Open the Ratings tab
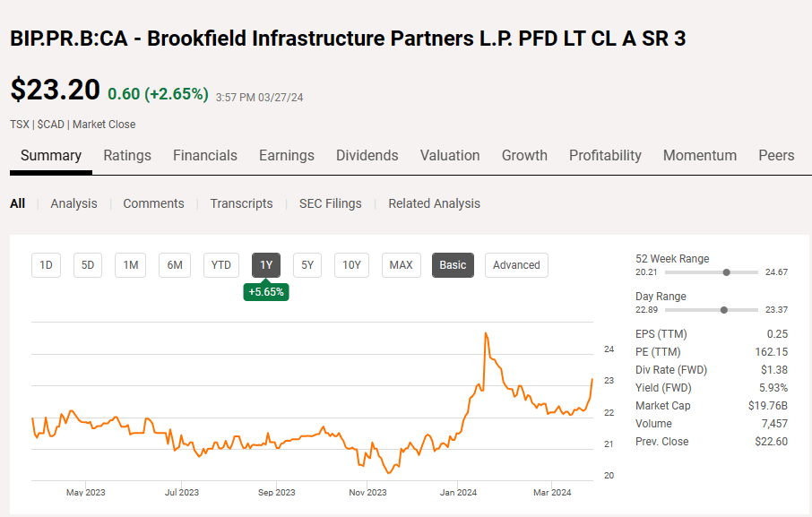This screenshot has height=517, width=812. click(x=126, y=155)
